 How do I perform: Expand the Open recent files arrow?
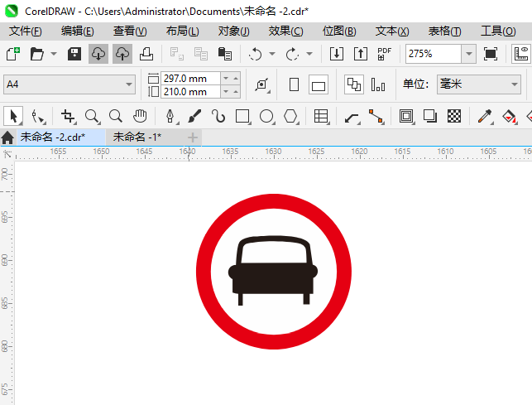(54, 54)
